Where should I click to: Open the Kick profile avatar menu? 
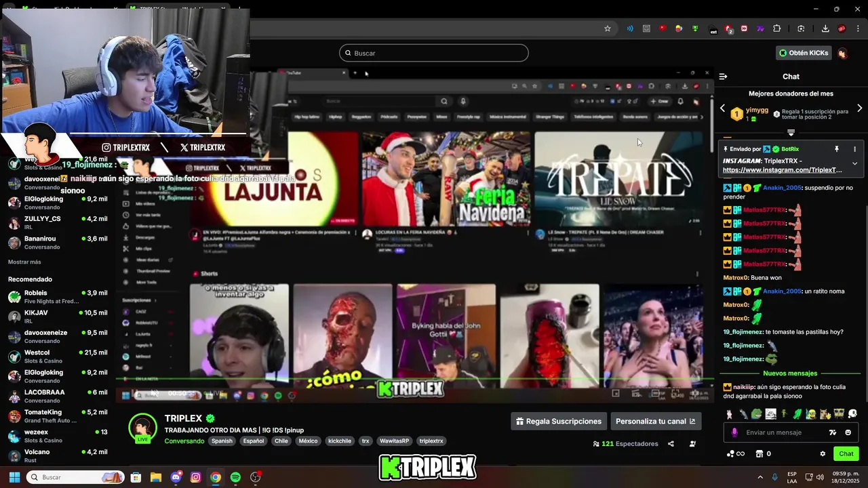click(842, 53)
